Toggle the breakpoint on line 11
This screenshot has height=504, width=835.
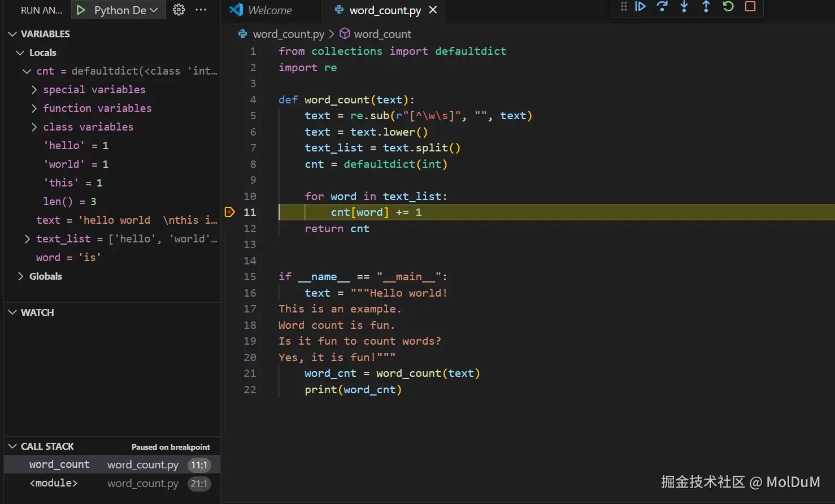click(x=229, y=212)
